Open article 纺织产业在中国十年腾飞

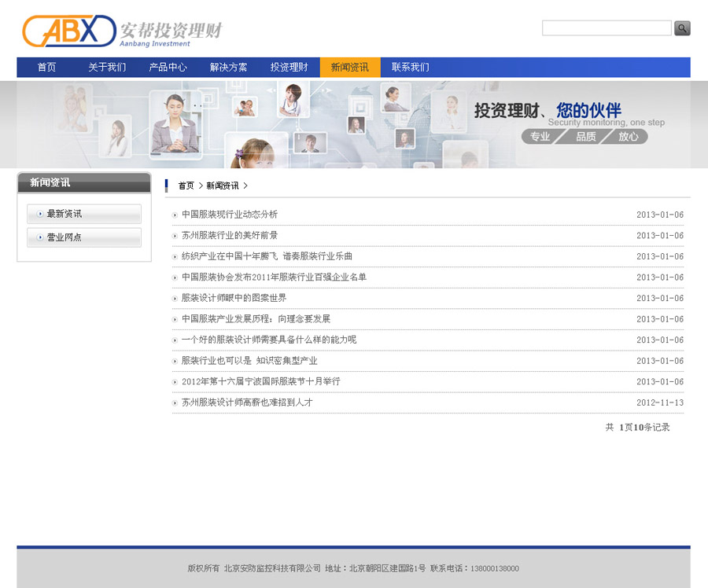(267, 256)
